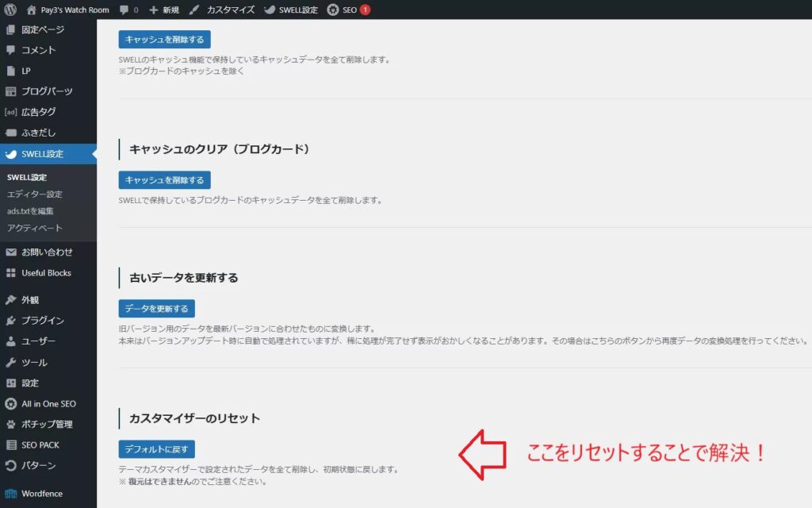Click the キャッシュのクリア（ブログカード） heading
812x508 pixels.
pos(220,149)
